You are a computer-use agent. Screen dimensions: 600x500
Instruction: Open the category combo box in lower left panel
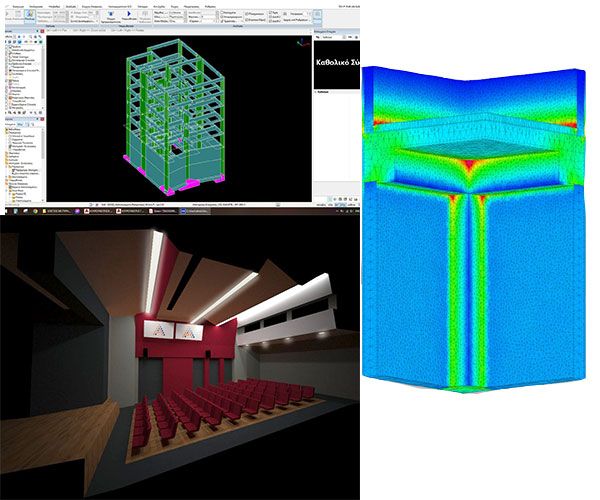21,125
